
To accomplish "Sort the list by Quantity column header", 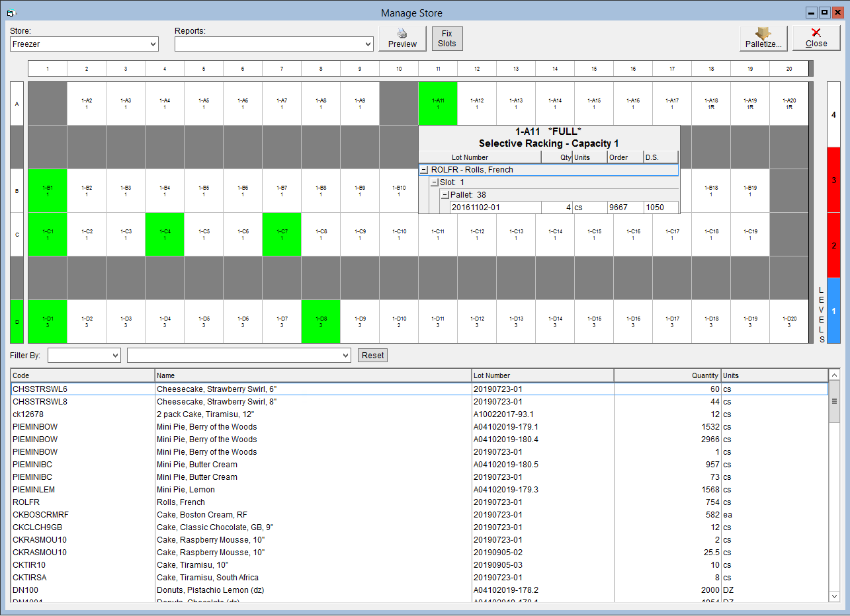I will click(667, 375).
